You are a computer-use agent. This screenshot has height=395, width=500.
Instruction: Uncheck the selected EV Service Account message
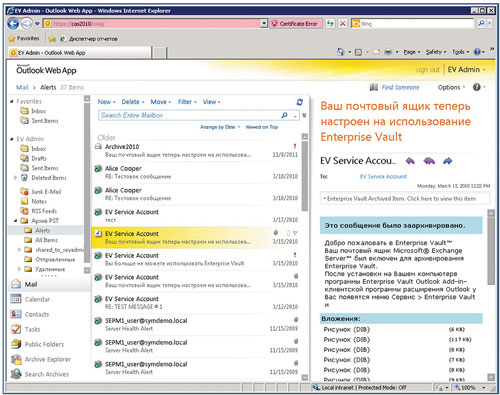[x=98, y=233]
